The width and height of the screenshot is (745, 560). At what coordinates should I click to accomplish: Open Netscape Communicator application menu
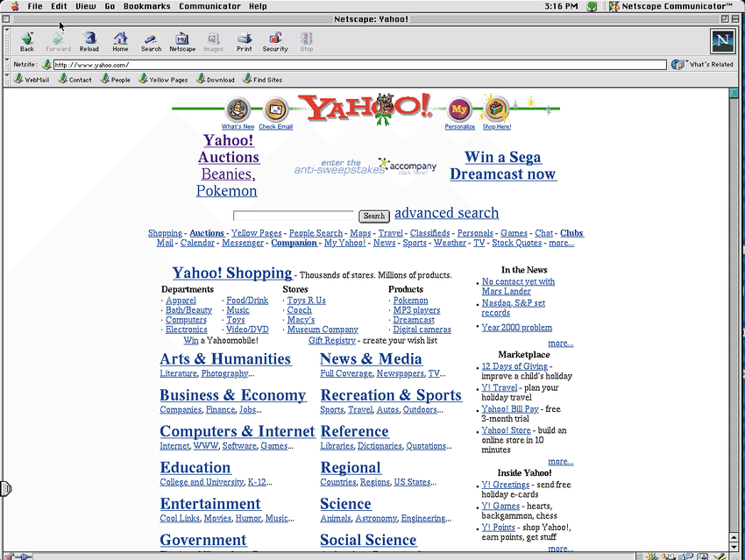coord(670,6)
